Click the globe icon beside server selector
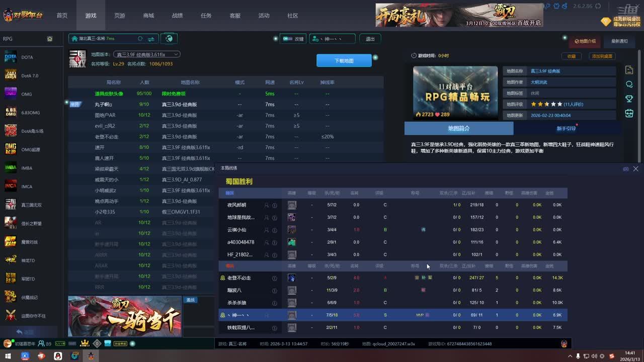Viewport: 644px width, 362px height. click(169, 38)
